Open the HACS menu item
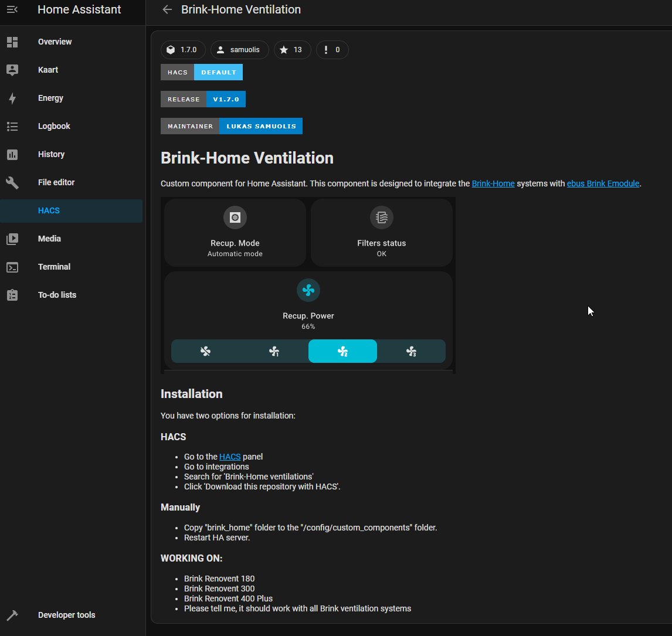This screenshot has width=672, height=636. 71,210
